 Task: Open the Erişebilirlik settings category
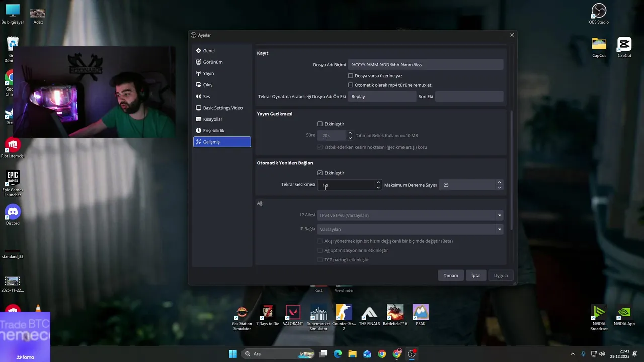[221, 130]
